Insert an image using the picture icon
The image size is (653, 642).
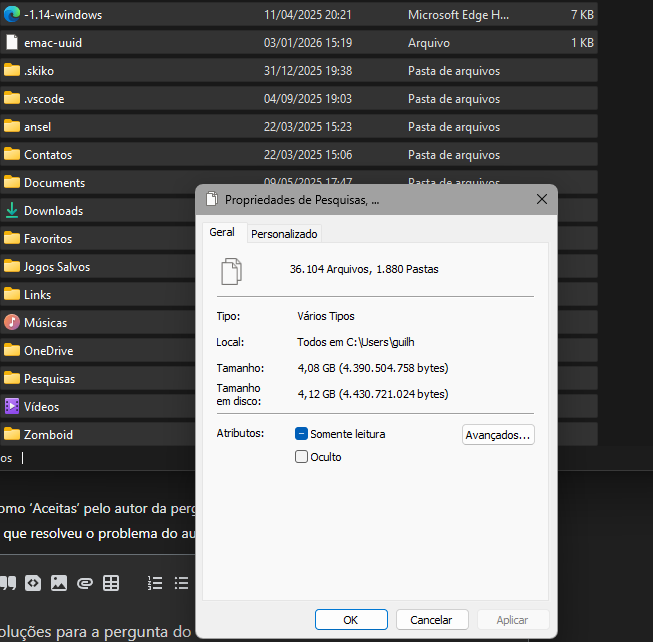(59, 583)
